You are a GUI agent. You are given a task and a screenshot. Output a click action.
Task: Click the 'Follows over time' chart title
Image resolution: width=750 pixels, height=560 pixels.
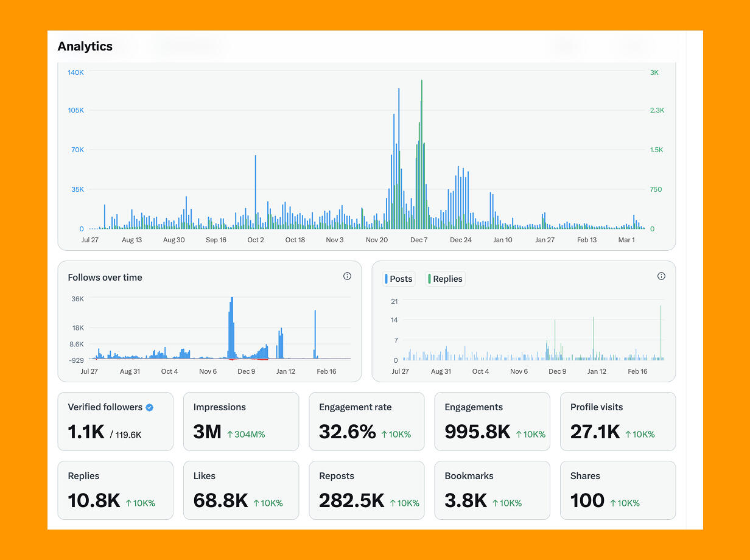pos(105,277)
